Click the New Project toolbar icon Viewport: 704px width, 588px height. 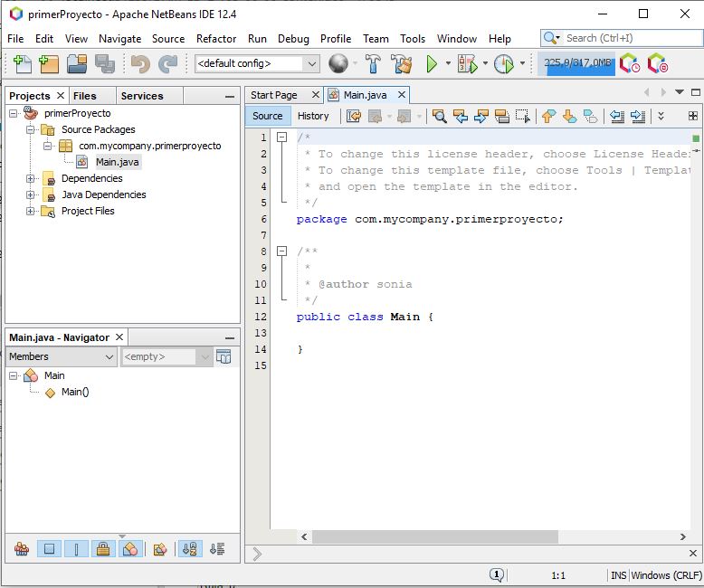click(49, 63)
